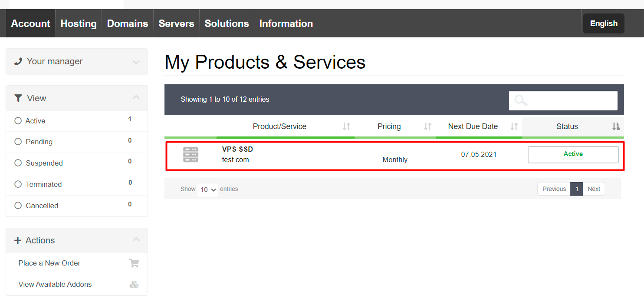Click the green Active status button
The image size is (644, 299).
pyautogui.click(x=573, y=154)
